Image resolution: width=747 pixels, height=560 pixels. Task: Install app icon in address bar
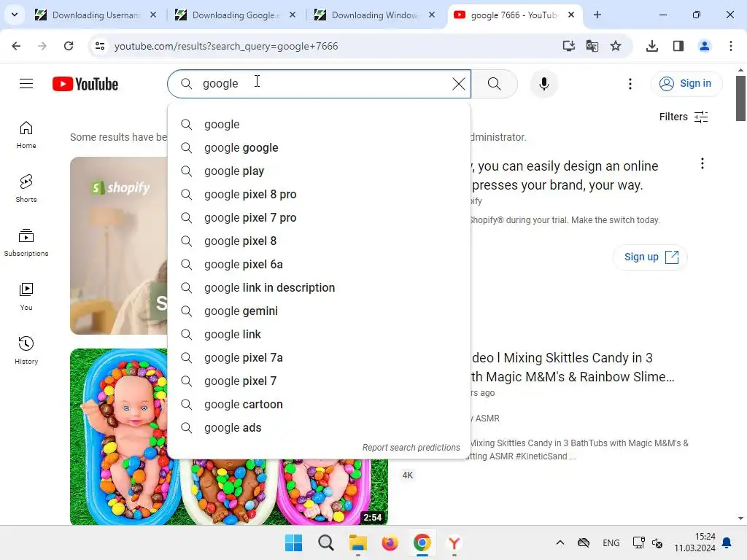569,46
